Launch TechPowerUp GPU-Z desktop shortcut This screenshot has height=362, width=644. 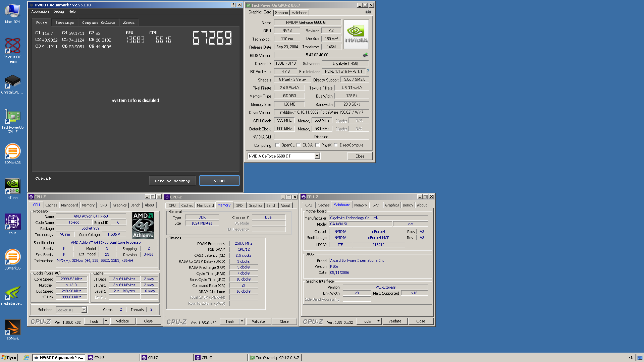[x=12, y=121]
